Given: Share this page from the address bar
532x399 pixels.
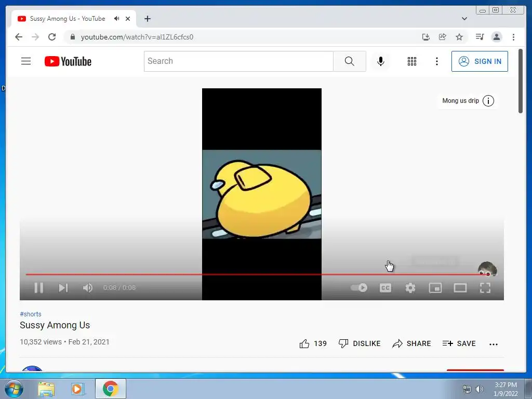Looking at the screenshot, I should point(443,37).
